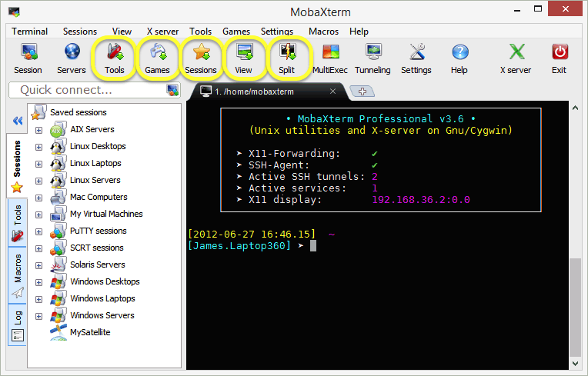Click the Exit power icon
The image size is (588, 376).
[x=560, y=58]
